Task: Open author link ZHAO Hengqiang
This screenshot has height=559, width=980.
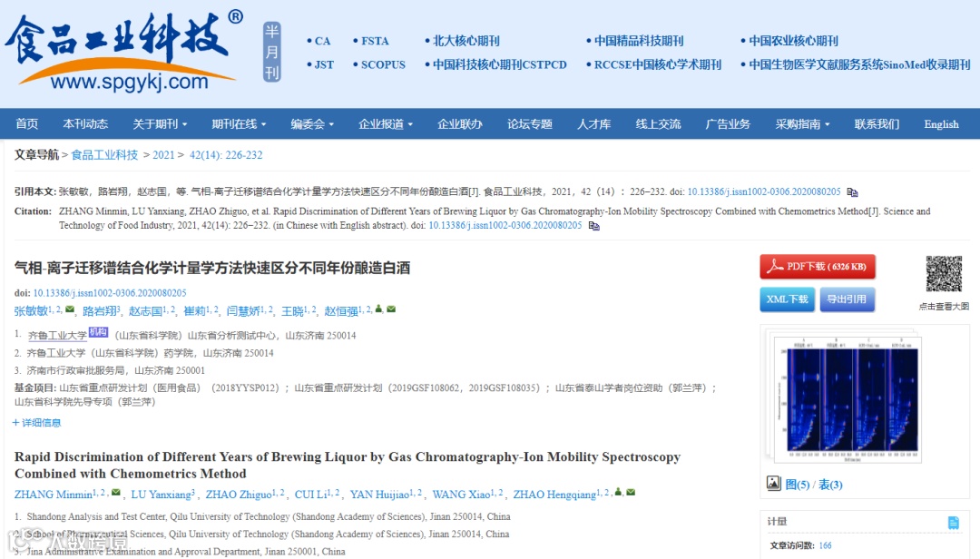Action: 554,495
